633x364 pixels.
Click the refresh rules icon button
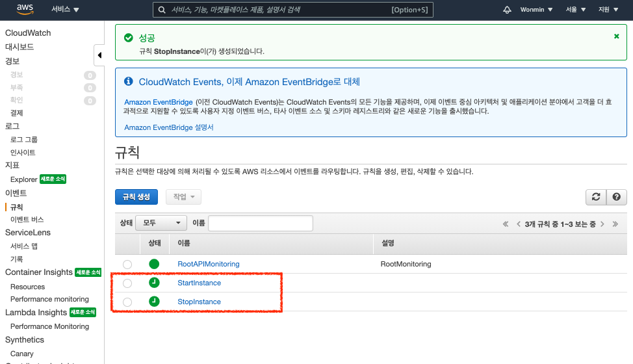(596, 197)
